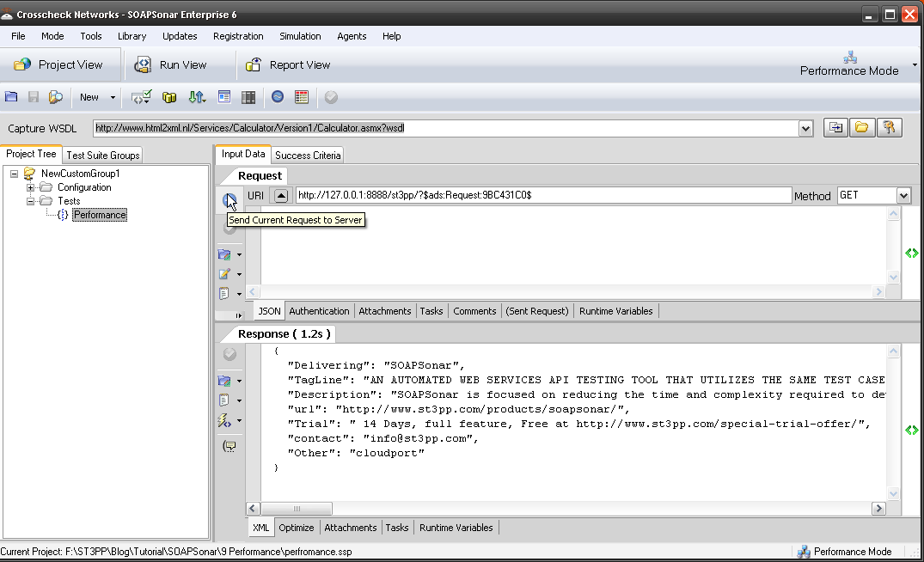
Task: Open the Method GET dropdown
Action: pos(903,196)
